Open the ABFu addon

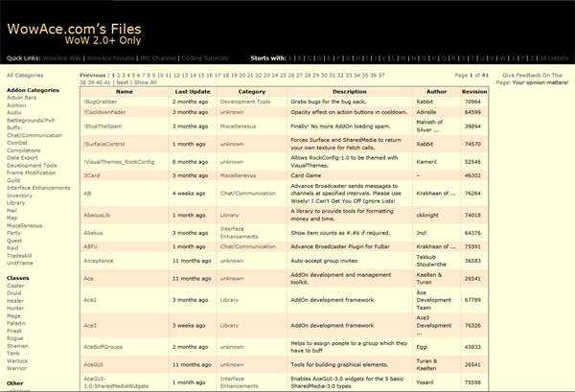tap(90, 246)
